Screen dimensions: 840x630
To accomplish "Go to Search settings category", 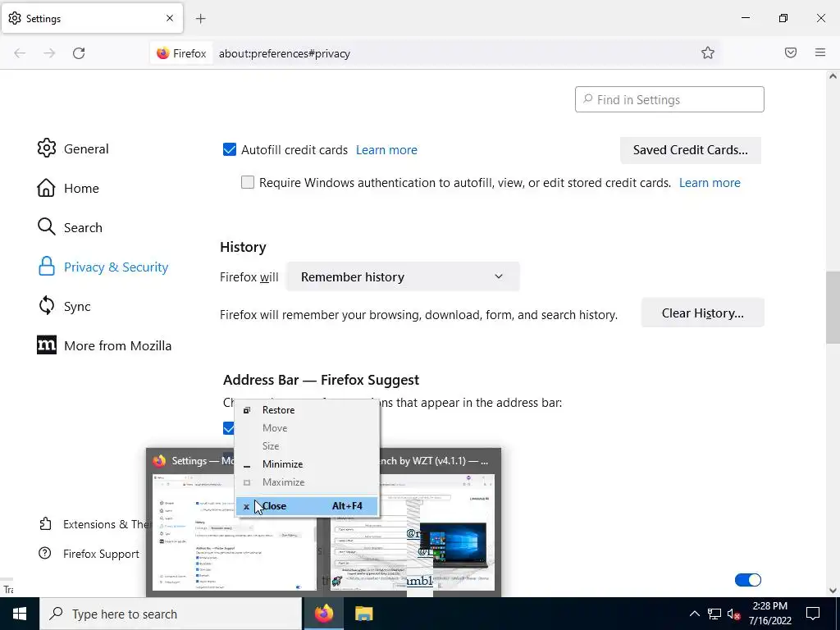I will click(70, 227).
